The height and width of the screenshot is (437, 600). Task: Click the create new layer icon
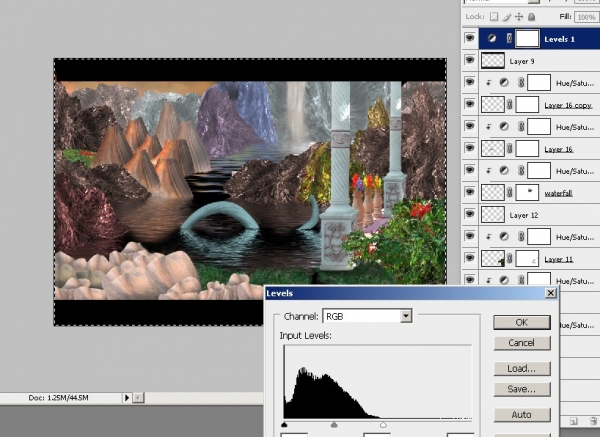coord(573,421)
